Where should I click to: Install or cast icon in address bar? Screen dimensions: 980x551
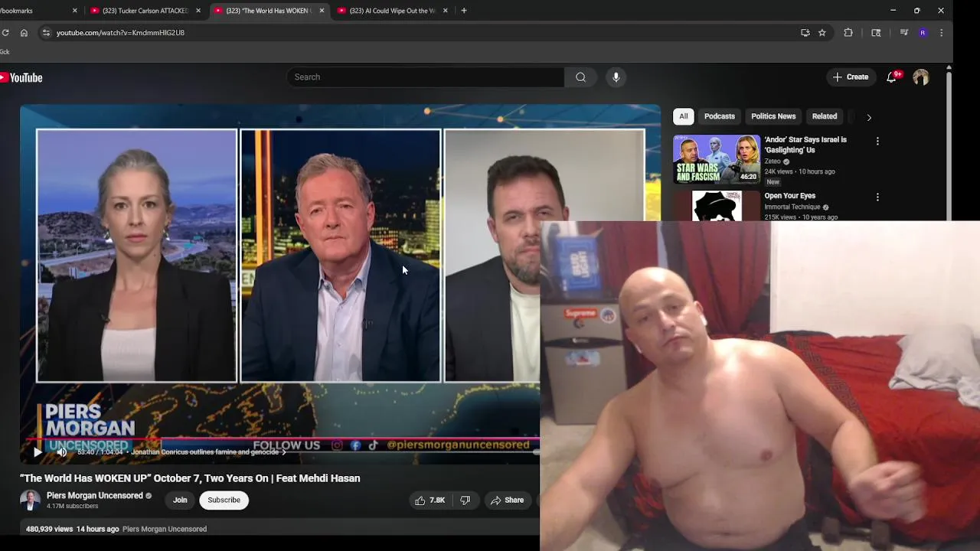[x=805, y=33]
